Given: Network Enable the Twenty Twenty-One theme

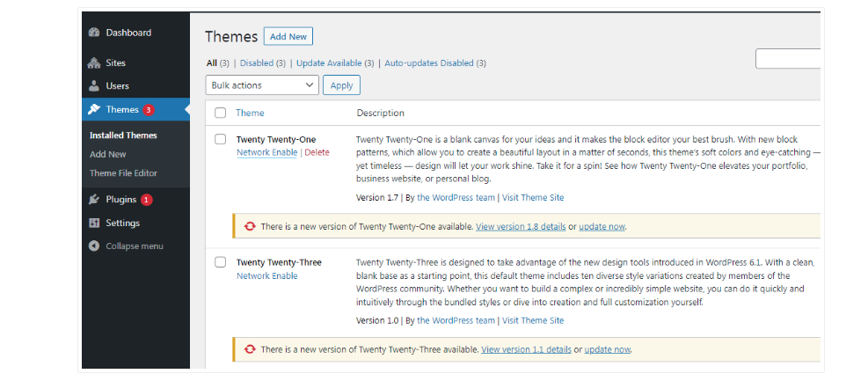Looking at the screenshot, I should point(266,152).
